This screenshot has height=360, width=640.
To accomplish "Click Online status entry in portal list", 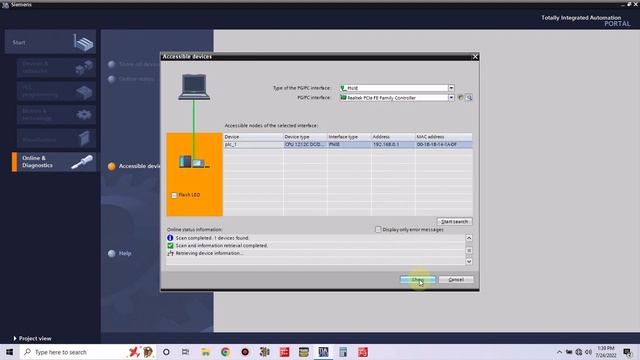I will 131,79.
